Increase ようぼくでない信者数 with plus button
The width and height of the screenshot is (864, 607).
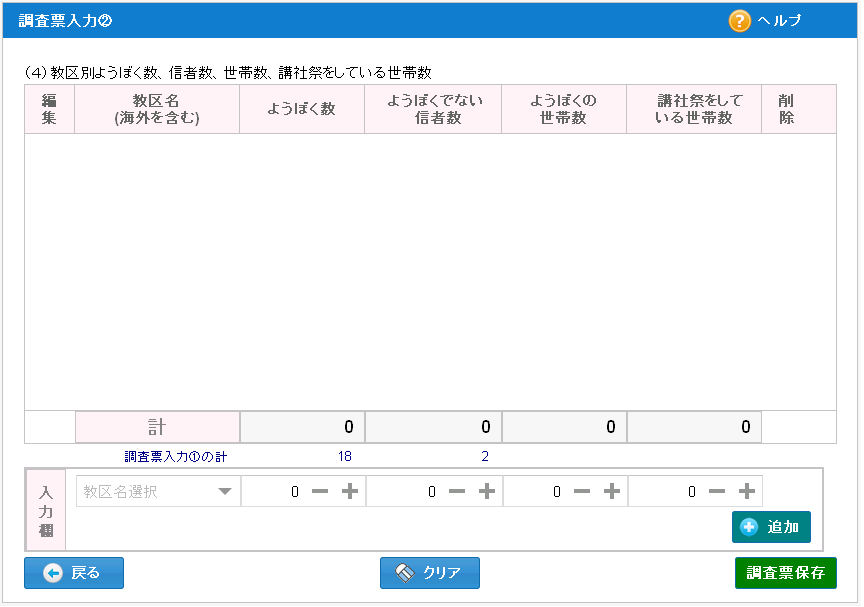488,493
